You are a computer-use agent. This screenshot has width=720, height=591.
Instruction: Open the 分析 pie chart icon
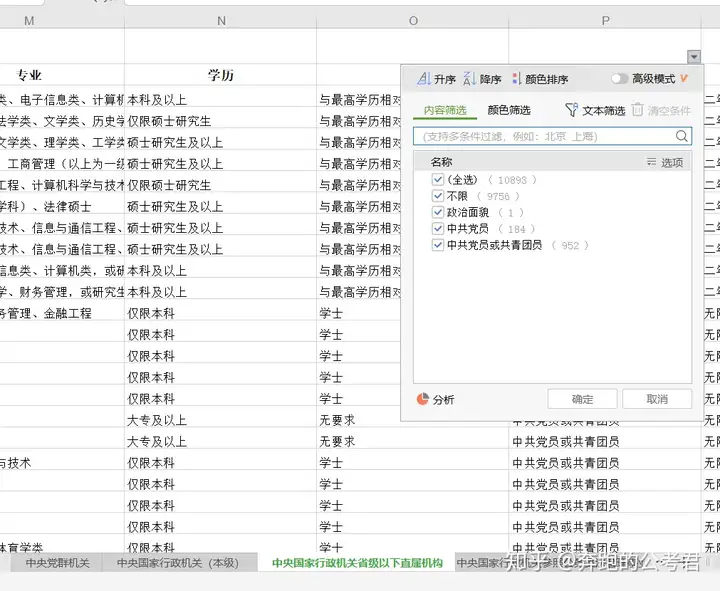click(x=422, y=399)
